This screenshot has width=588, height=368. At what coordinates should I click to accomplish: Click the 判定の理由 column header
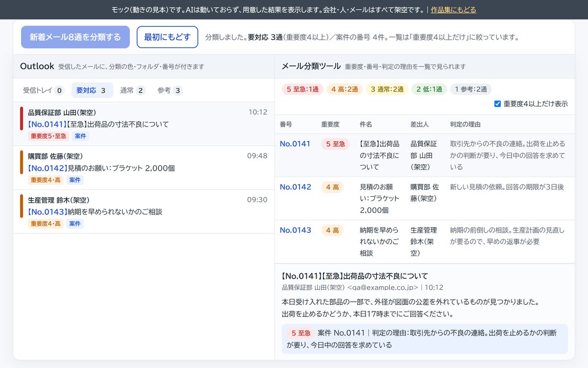465,125
